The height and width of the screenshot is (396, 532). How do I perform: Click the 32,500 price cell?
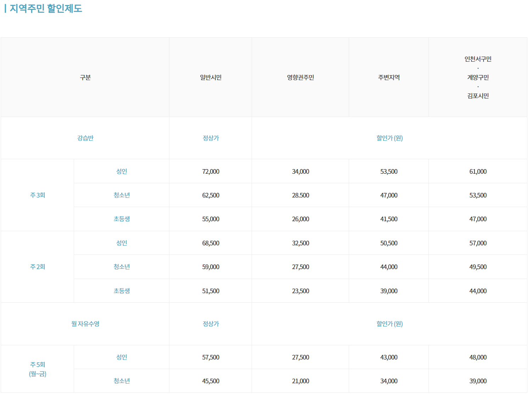(301, 243)
